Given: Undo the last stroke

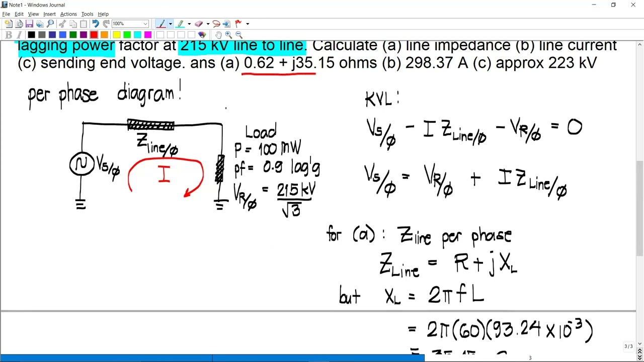Looking at the screenshot, I should coord(96,24).
